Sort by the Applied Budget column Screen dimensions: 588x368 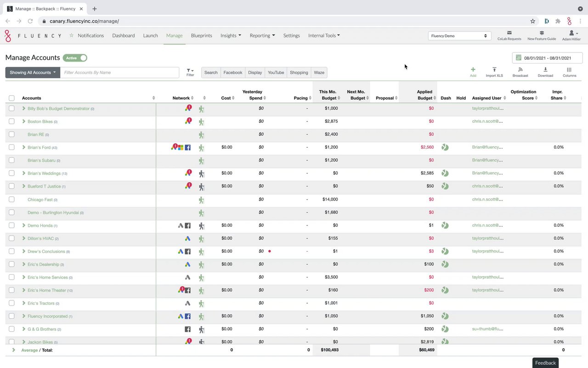(x=424, y=95)
